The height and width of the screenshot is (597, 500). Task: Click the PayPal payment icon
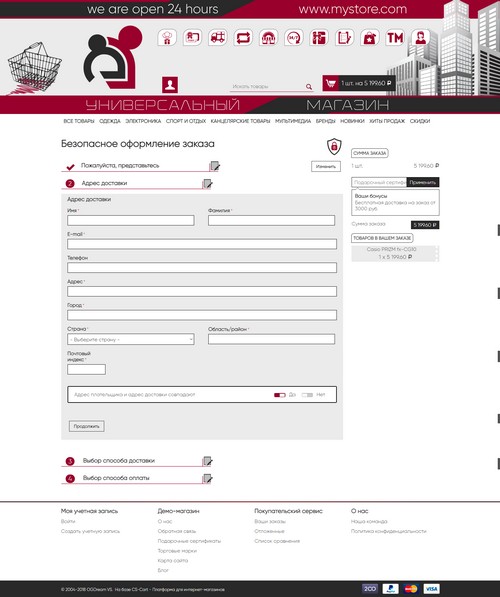tap(390, 589)
